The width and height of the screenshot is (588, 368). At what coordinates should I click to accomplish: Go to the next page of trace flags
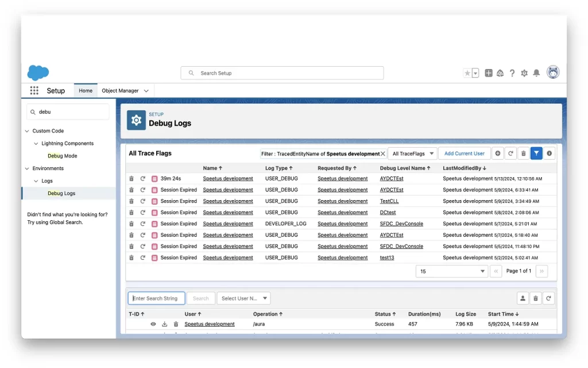point(542,271)
